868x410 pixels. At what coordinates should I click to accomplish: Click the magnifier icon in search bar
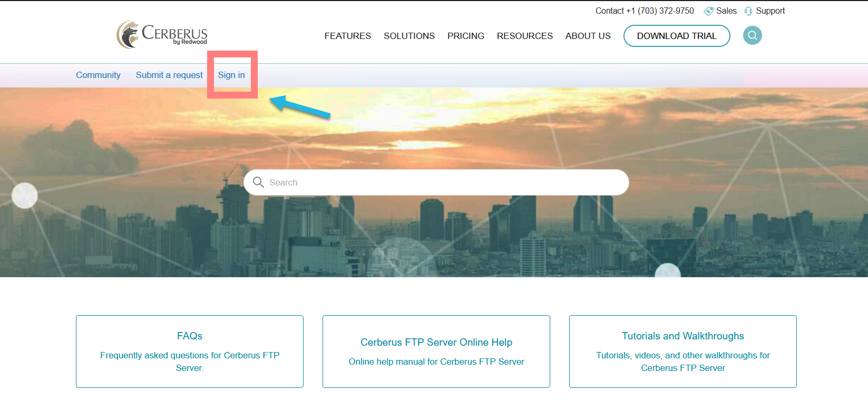(x=258, y=182)
